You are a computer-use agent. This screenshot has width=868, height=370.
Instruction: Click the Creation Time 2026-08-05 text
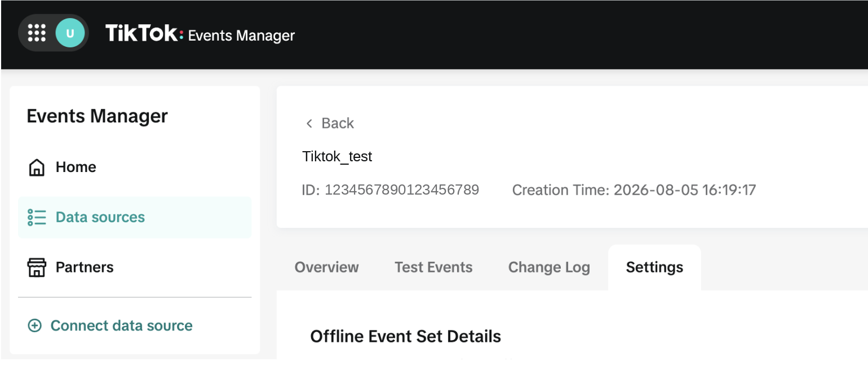pyautogui.click(x=634, y=190)
